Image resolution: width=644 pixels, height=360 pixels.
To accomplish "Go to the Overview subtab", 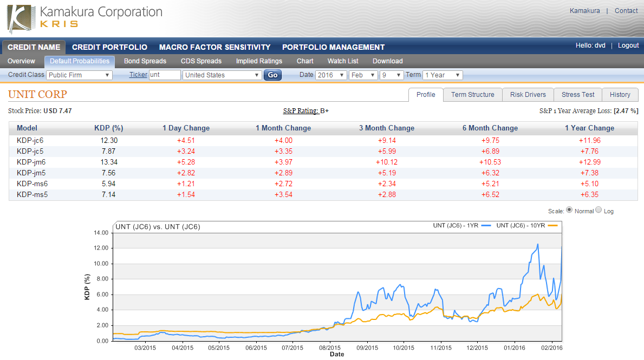I will [21, 61].
